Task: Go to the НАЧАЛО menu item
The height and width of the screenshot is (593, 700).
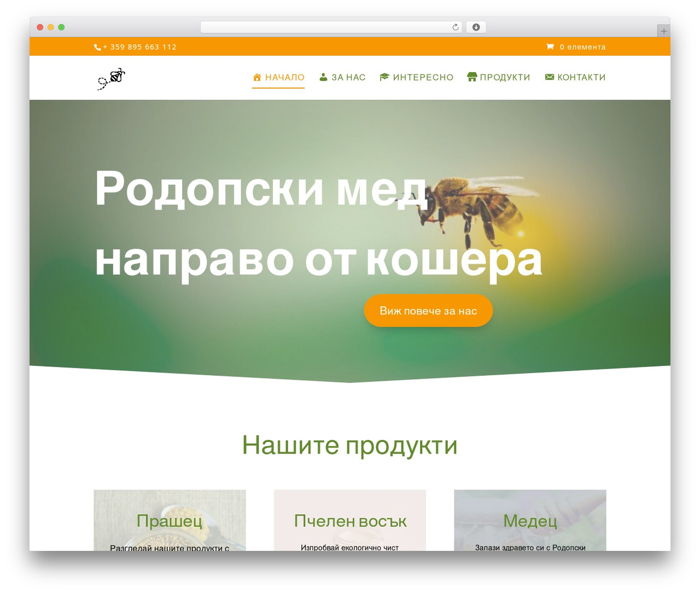Action: pyautogui.click(x=278, y=78)
